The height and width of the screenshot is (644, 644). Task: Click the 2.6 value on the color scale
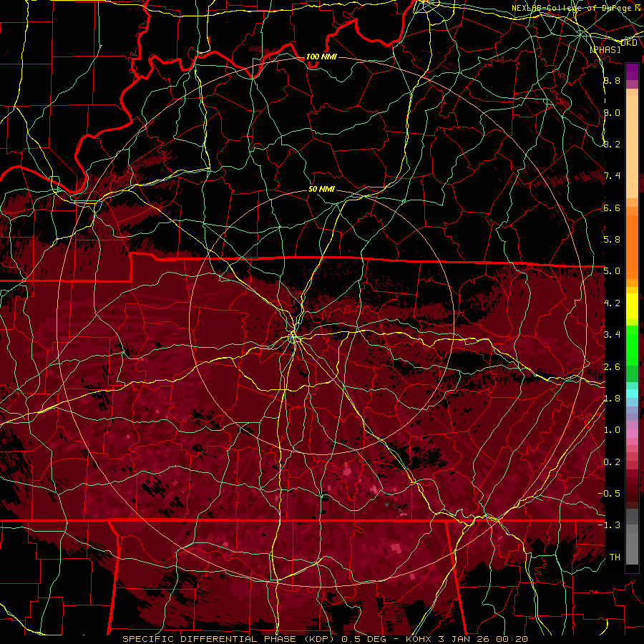[612, 366]
